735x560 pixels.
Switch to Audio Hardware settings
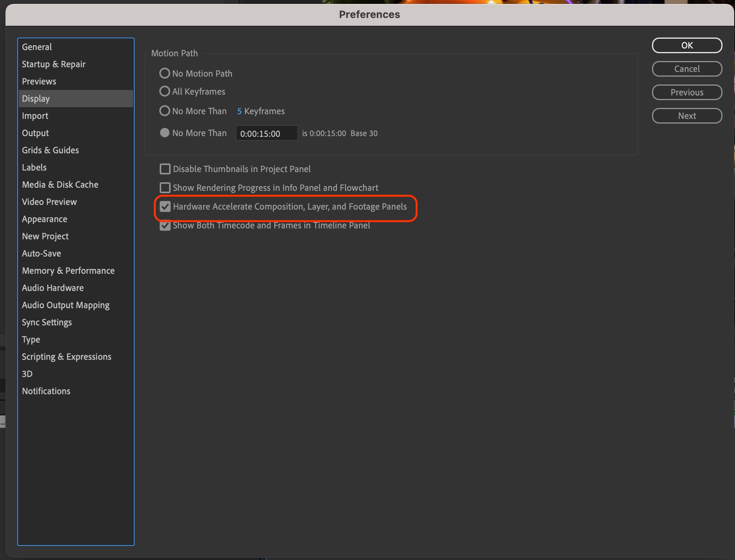pyautogui.click(x=52, y=288)
